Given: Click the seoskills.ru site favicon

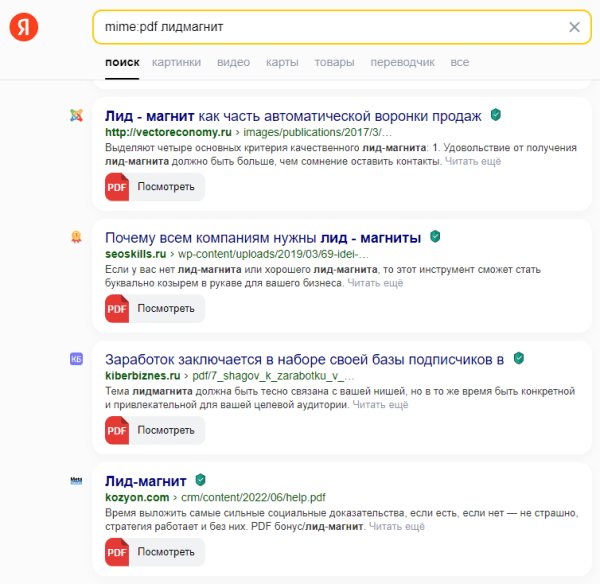Looking at the screenshot, I should 76,237.
